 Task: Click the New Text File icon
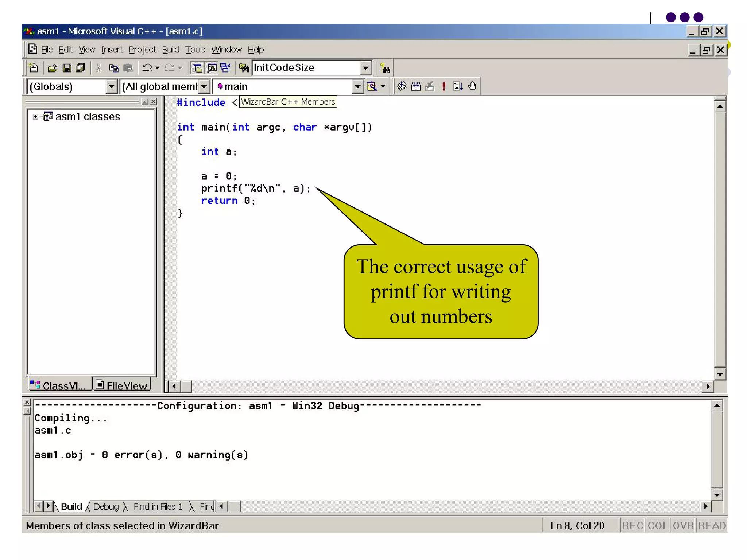(x=33, y=68)
